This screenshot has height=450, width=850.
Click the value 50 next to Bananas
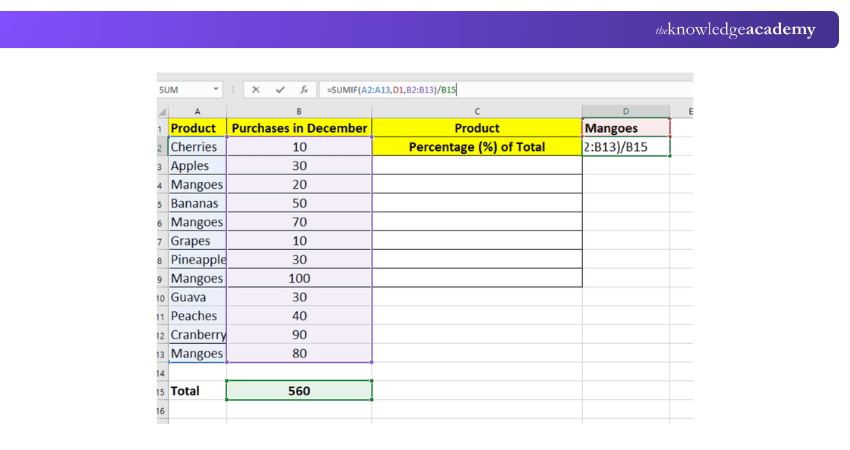(299, 203)
